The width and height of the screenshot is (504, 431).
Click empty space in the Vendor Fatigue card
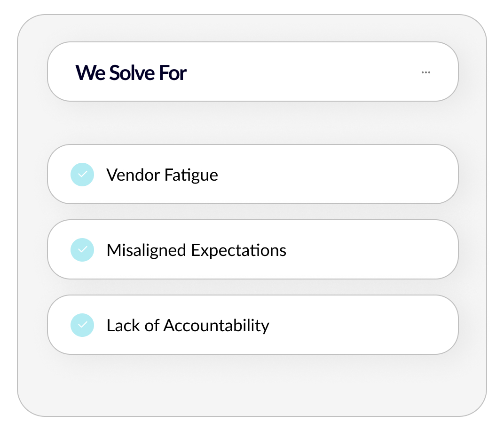coord(339,175)
